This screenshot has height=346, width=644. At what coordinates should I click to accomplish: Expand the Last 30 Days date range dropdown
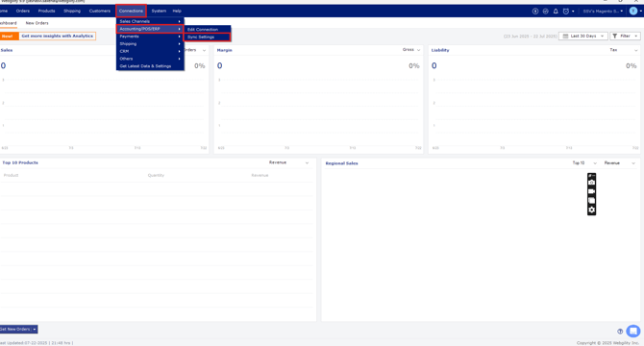[582, 37]
